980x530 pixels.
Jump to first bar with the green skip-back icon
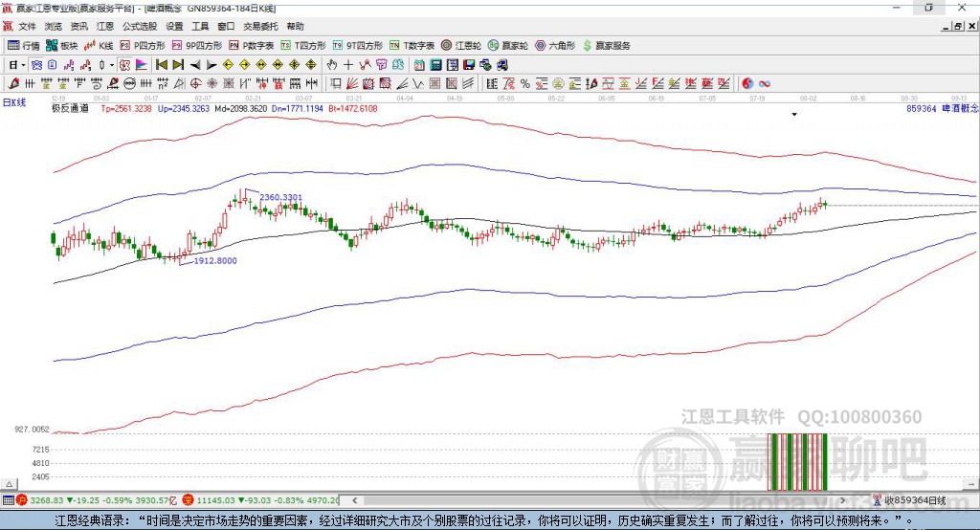tap(161, 65)
